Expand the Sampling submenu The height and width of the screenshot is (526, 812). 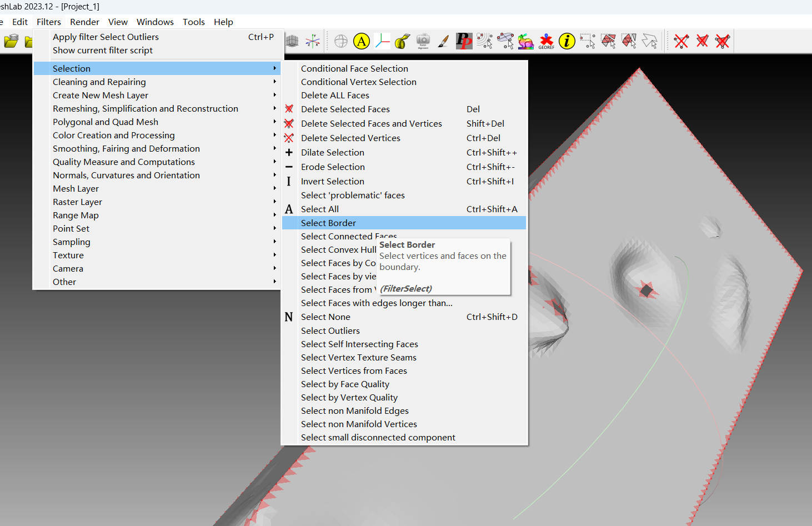(157, 242)
